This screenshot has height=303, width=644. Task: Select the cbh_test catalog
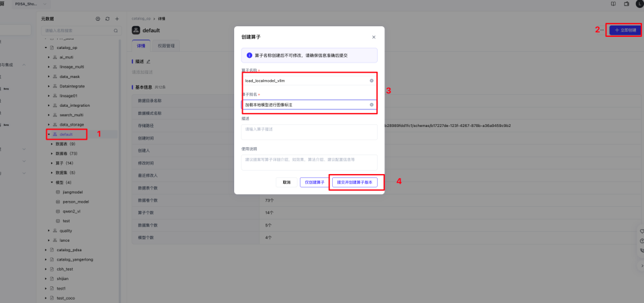pos(65,269)
